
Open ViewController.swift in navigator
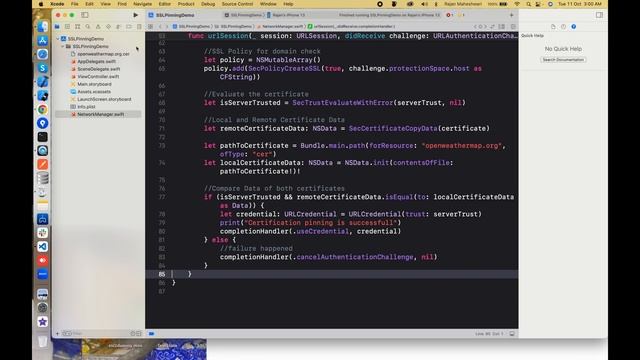pyautogui.click(x=98, y=76)
